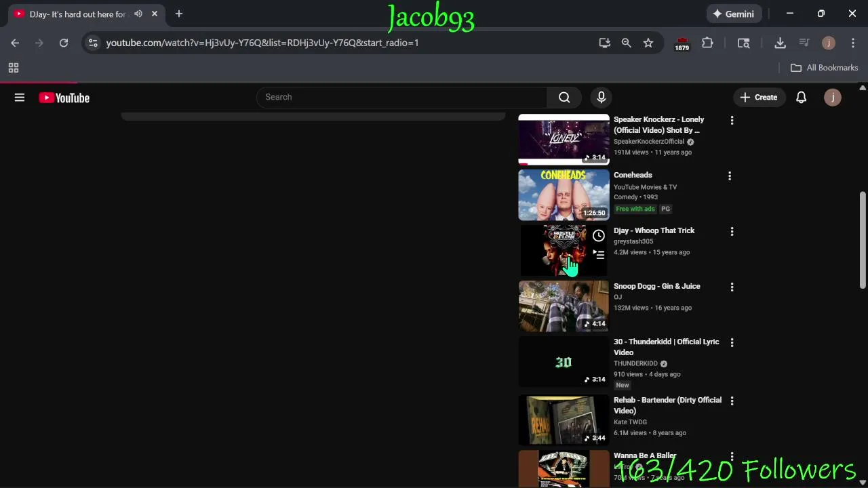Screen dimensions: 868x488
Task: Open extension with 1879 badge
Action: (x=682, y=44)
